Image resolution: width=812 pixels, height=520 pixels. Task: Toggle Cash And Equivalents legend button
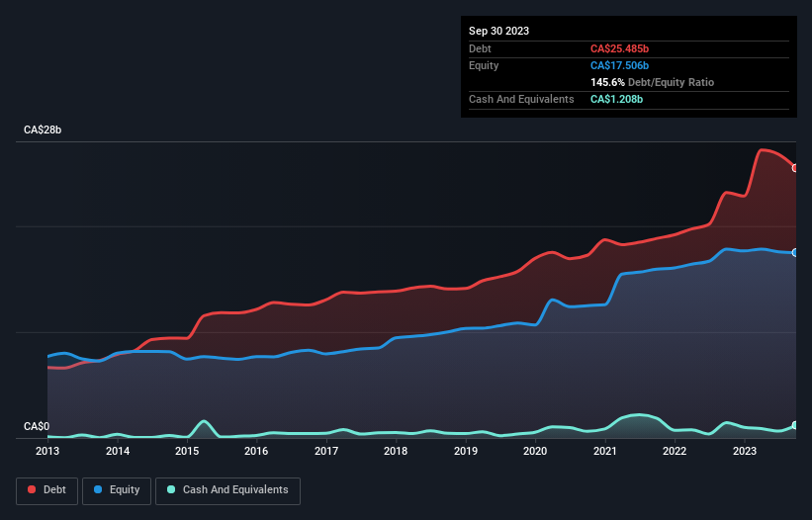pyautogui.click(x=227, y=490)
